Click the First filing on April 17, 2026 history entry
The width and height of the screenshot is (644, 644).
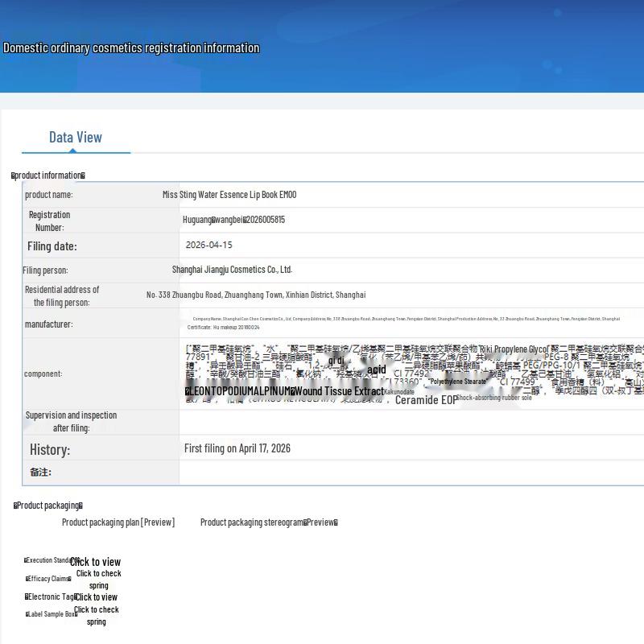click(237, 448)
